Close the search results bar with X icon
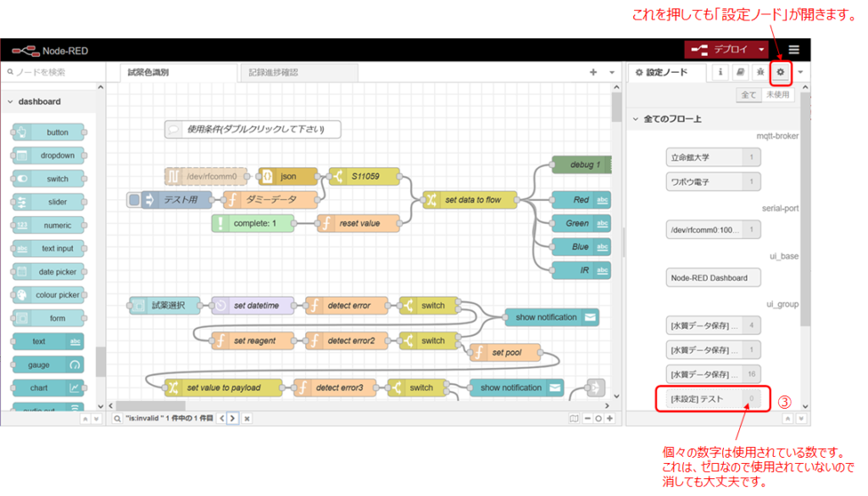This screenshot has height=496, width=868. (x=247, y=418)
